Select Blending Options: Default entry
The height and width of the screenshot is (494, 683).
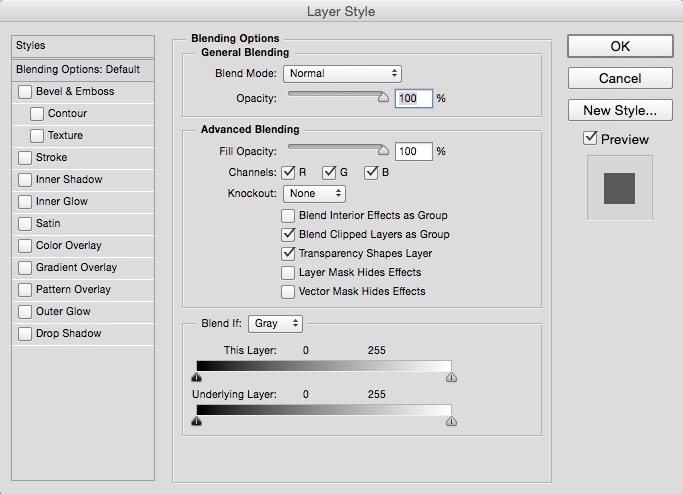[83, 70]
